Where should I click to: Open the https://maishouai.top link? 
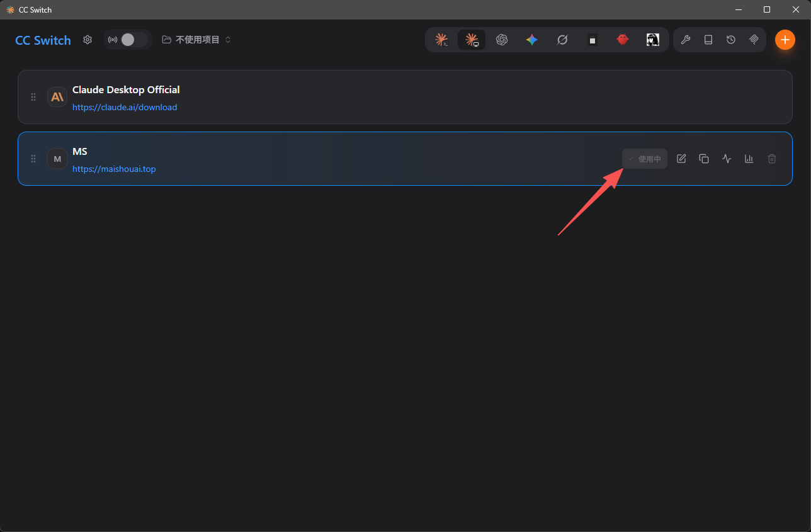[x=114, y=169]
